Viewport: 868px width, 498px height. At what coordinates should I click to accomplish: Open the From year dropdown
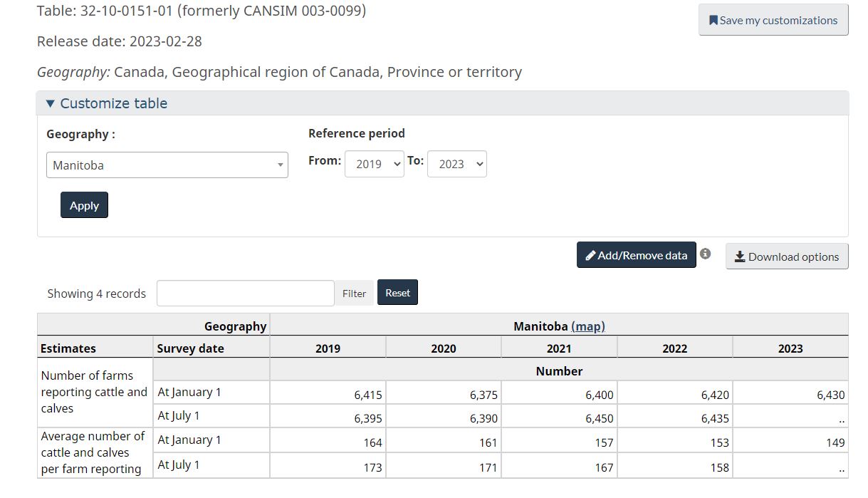coord(374,164)
